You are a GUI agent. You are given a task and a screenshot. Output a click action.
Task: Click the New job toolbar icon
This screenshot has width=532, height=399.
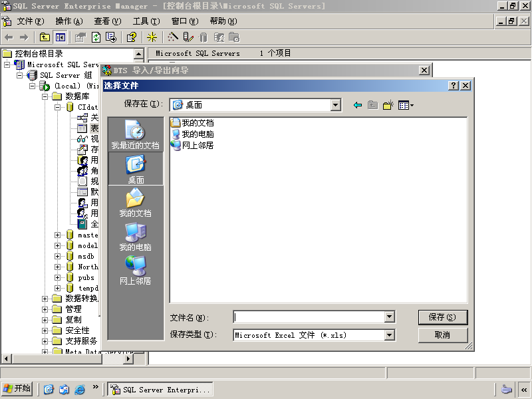point(234,37)
